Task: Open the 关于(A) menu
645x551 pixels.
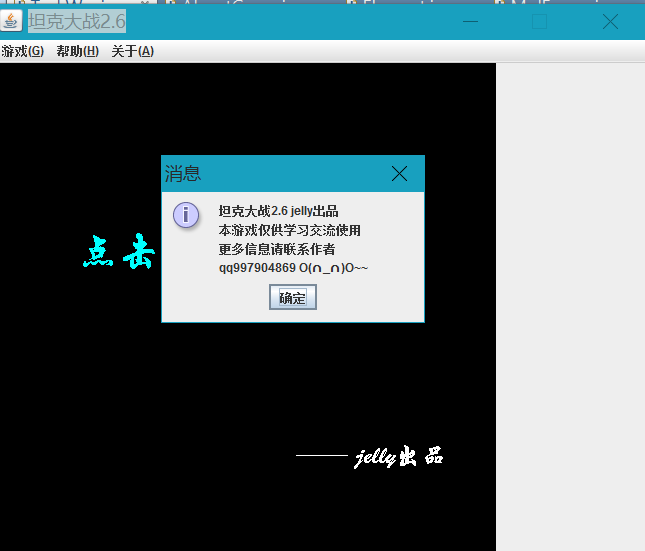Action: (132, 51)
